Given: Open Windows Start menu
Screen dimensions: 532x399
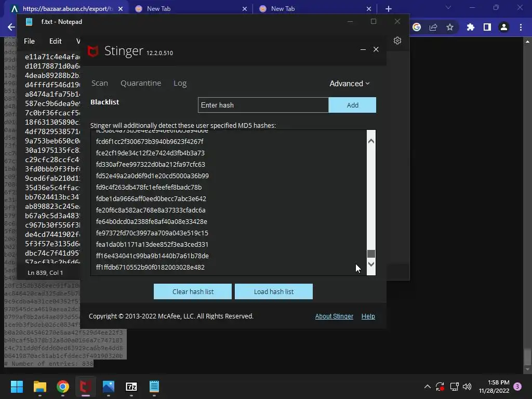Looking at the screenshot, I should point(17,387).
